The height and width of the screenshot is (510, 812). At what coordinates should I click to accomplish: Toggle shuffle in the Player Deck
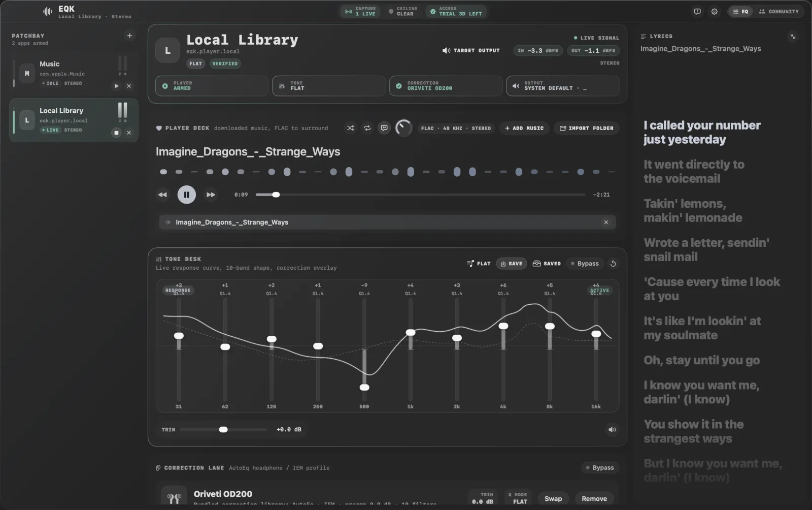(350, 128)
